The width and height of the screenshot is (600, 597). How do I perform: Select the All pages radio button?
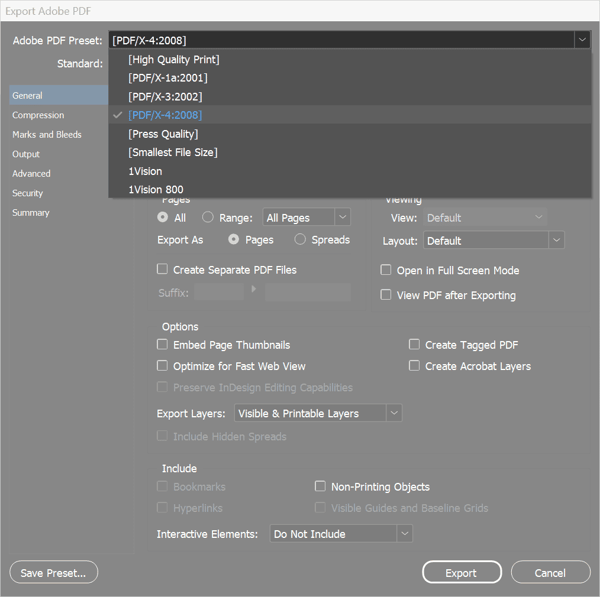click(163, 217)
